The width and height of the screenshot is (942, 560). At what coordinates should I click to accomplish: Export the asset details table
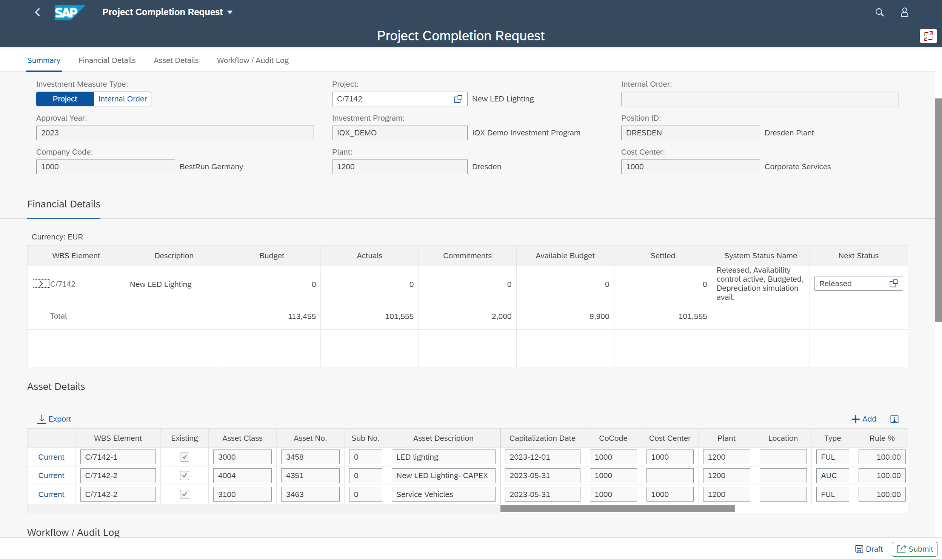[54, 419]
